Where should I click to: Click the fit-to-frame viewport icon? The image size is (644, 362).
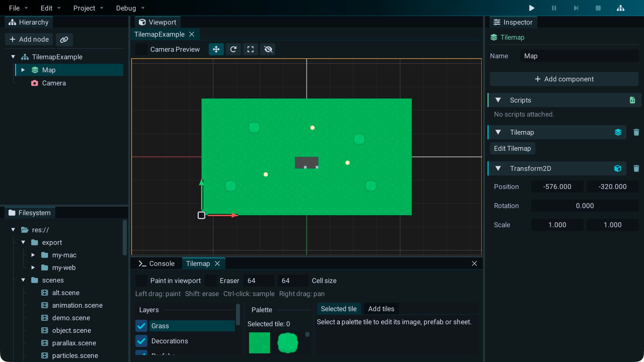(x=250, y=49)
